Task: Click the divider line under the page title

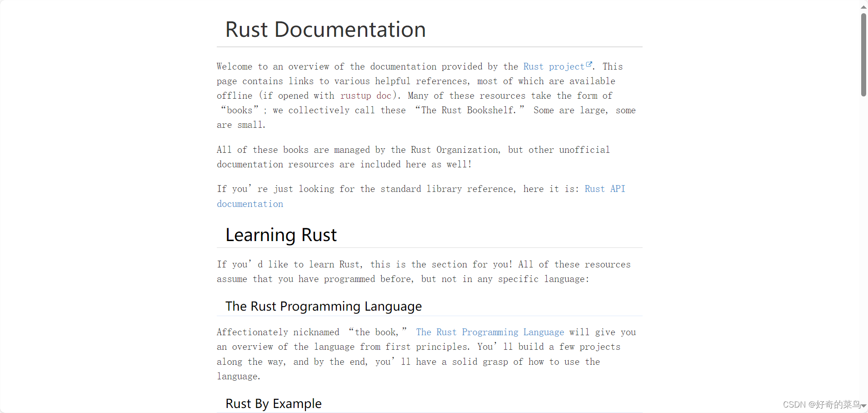Action: [x=429, y=46]
